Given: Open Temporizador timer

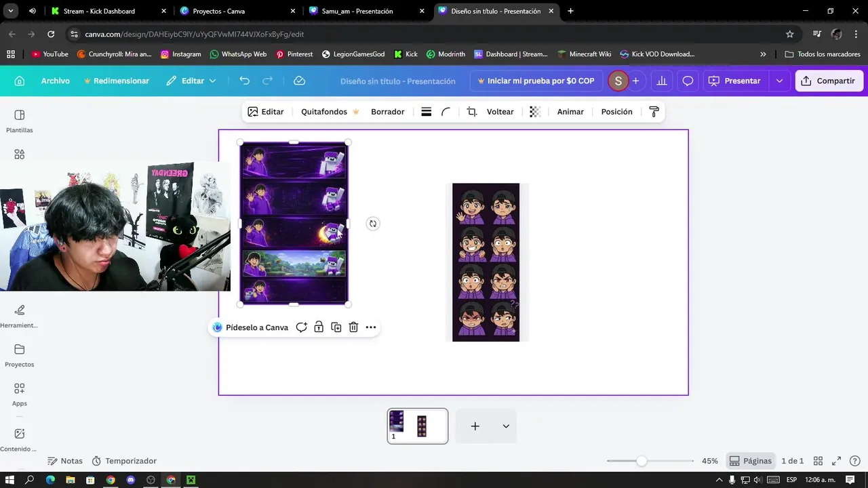Looking at the screenshot, I should [x=124, y=461].
